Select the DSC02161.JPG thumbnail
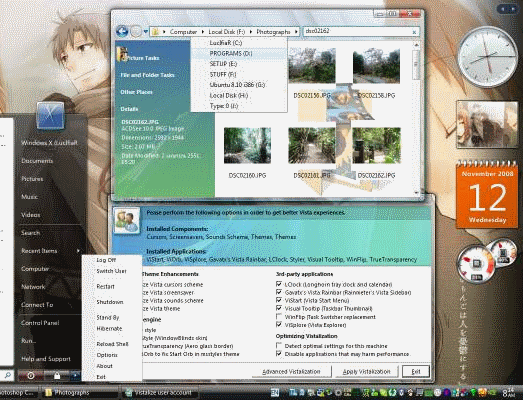This screenshot has height=400, width=523. click(x=312, y=145)
